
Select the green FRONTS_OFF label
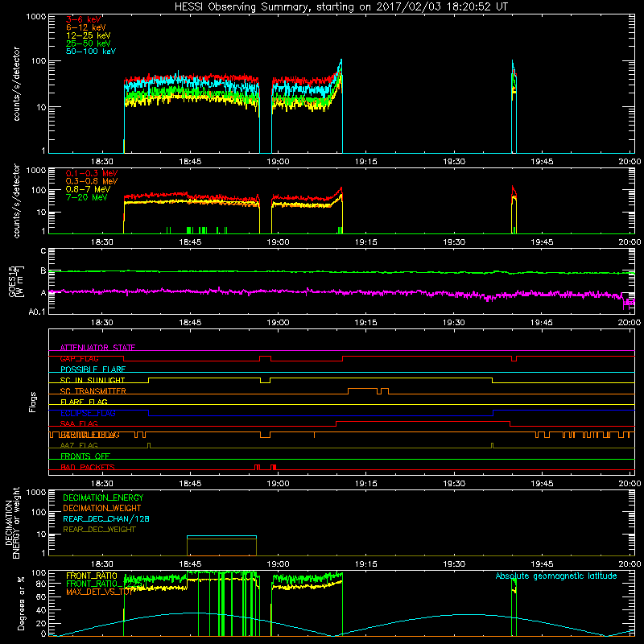(x=85, y=456)
